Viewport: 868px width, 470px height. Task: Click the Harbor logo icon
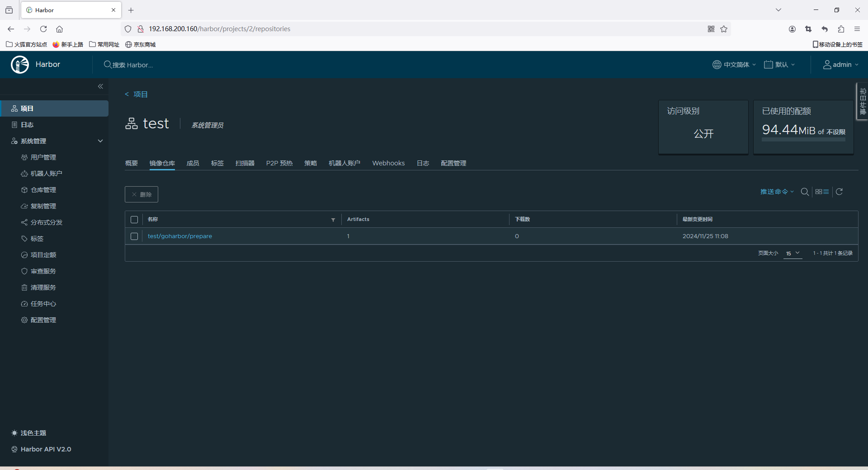point(20,65)
